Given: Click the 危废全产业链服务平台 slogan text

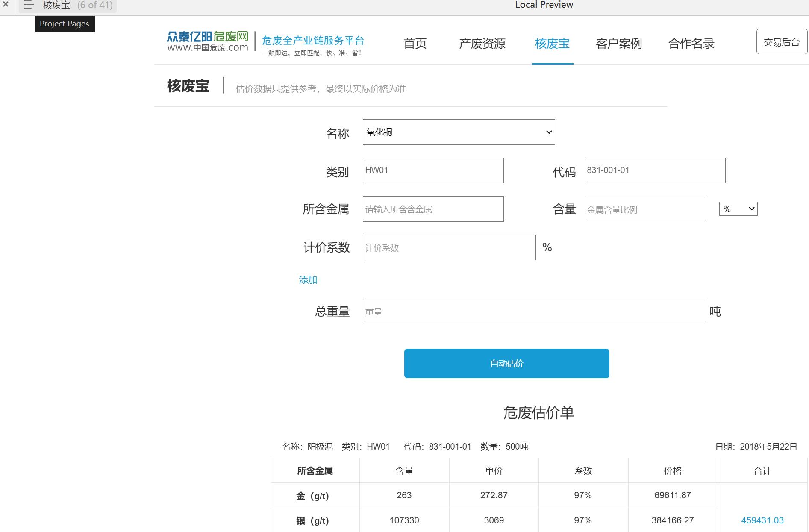Looking at the screenshot, I should tap(313, 40).
